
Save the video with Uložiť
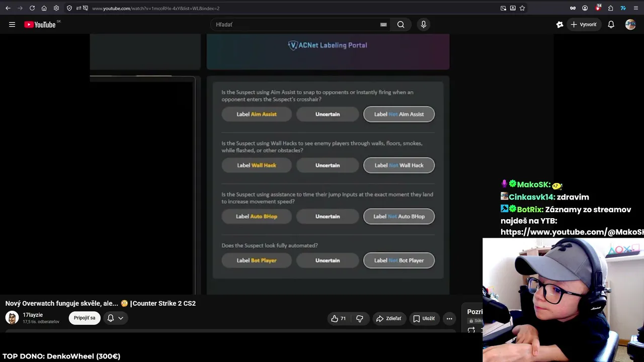[x=424, y=318]
